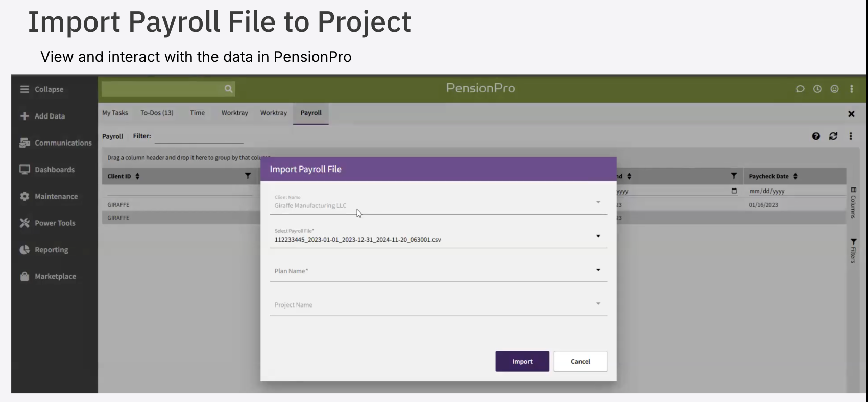Expand the Plan Name dropdown
Image resolution: width=868 pixels, height=402 pixels.
pyautogui.click(x=598, y=270)
